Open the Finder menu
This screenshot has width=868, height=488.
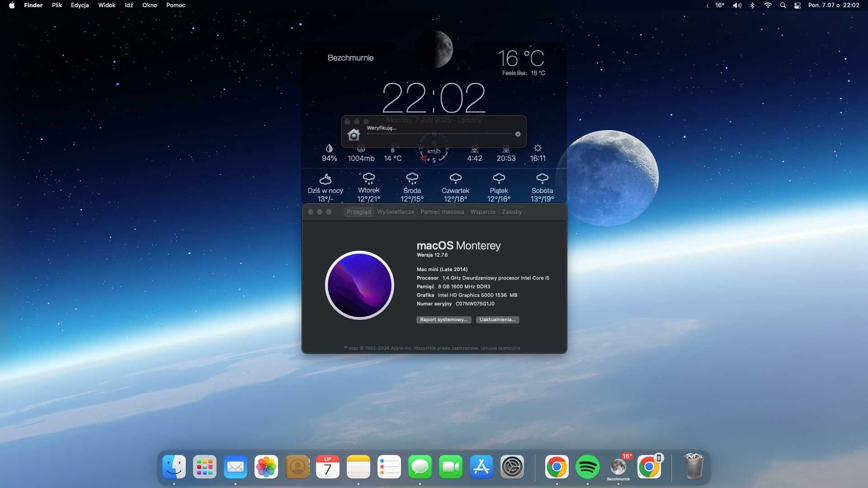coord(33,5)
